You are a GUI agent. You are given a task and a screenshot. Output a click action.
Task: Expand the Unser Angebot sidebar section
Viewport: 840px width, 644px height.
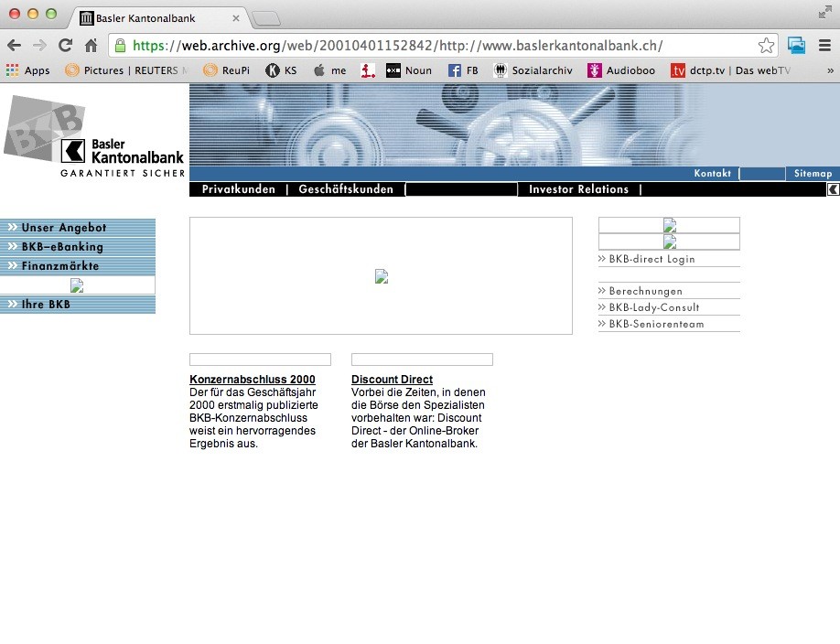[x=78, y=228]
